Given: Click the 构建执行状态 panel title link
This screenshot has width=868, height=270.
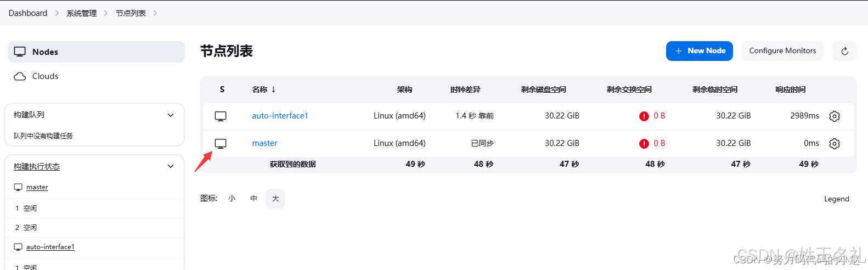Looking at the screenshot, I should coord(37,166).
